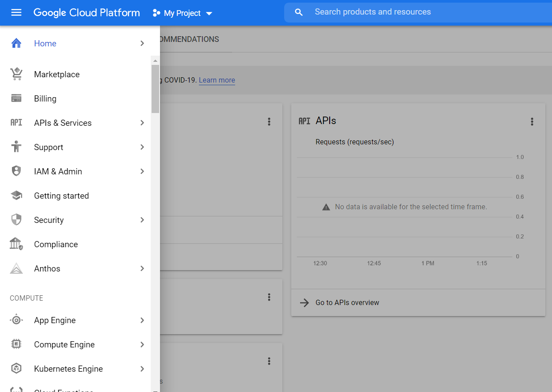This screenshot has width=552, height=392.
Task: Expand the Security submenu chevron
Action: (142, 220)
